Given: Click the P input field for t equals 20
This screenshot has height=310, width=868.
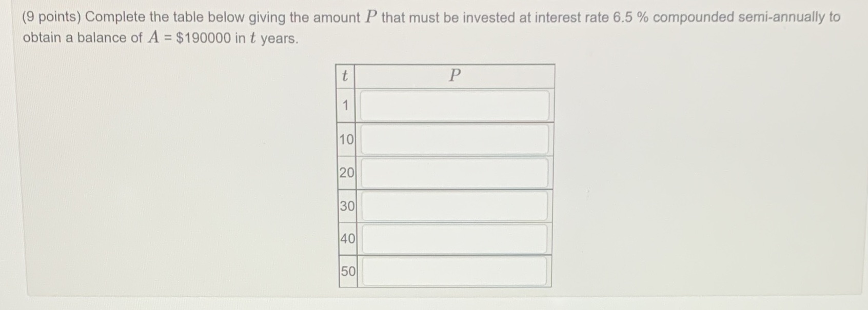Looking at the screenshot, I should 455,172.
